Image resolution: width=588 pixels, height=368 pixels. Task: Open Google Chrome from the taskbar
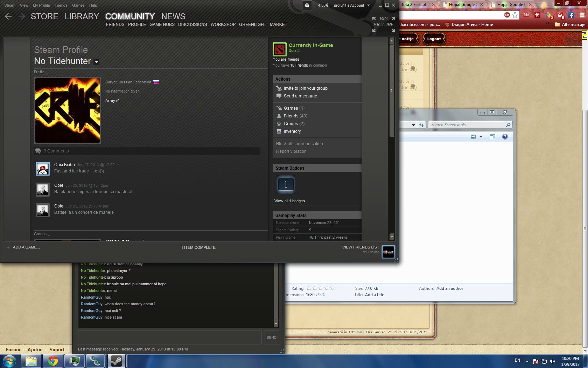tap(53, 361)
